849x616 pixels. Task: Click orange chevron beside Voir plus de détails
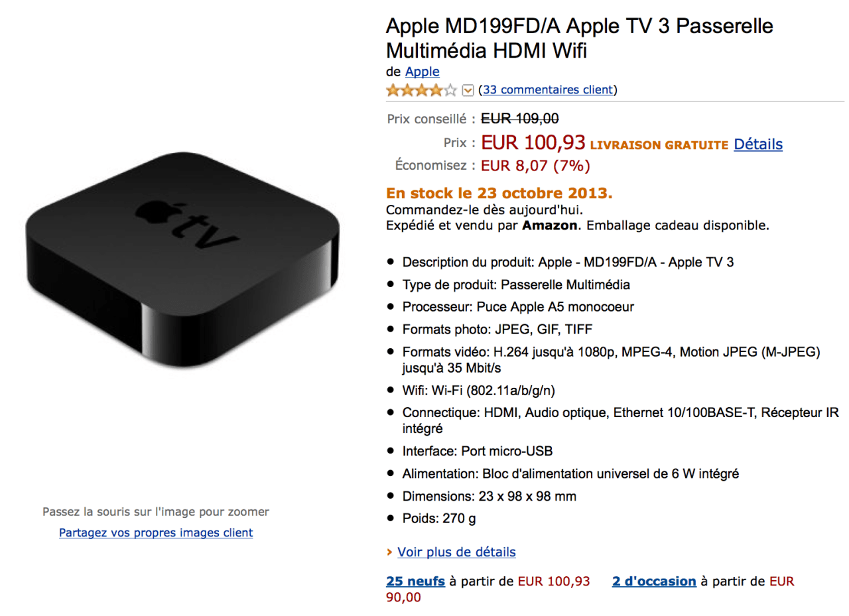(389, 552)
